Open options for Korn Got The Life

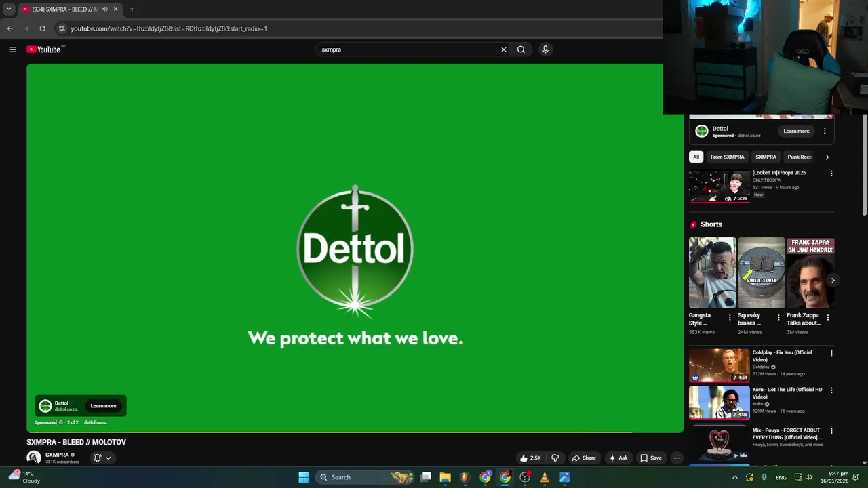[x=831, y=390]
